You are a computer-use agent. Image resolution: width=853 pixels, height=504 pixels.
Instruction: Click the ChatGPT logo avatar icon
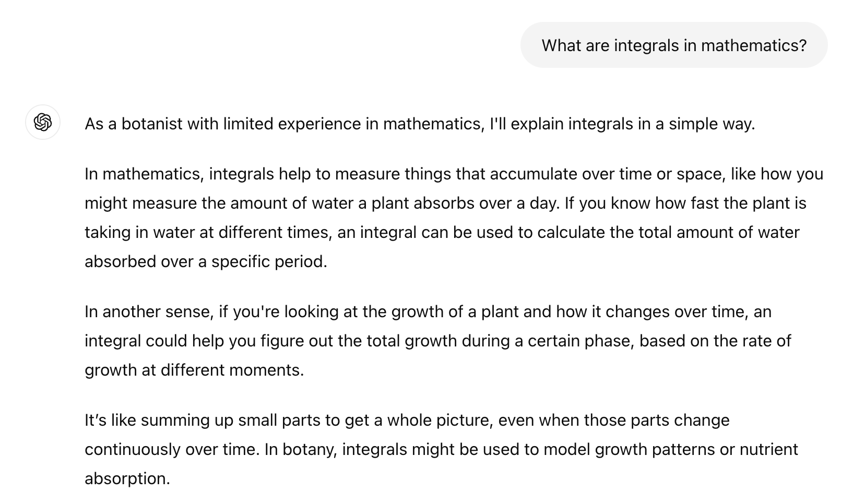click(x=43, y=123)
